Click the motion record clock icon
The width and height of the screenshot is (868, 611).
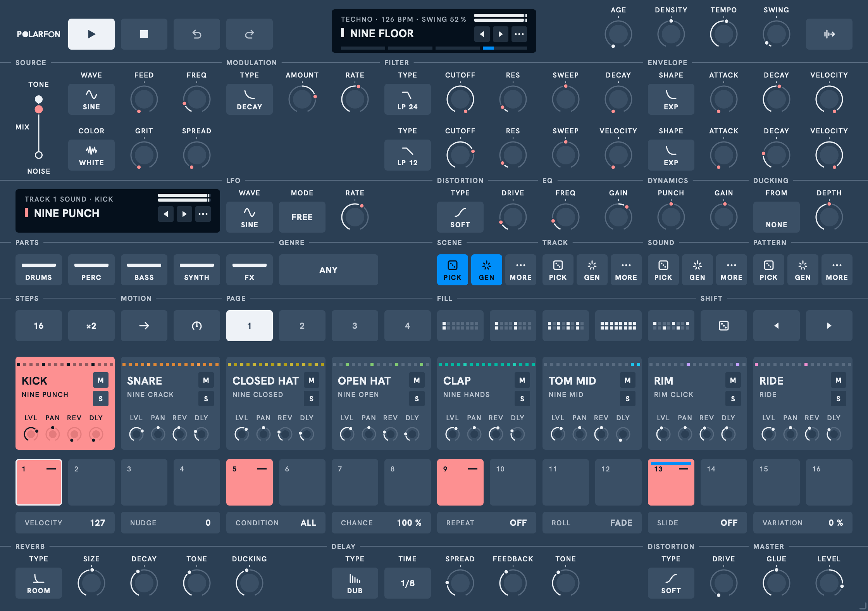[197, 326]
